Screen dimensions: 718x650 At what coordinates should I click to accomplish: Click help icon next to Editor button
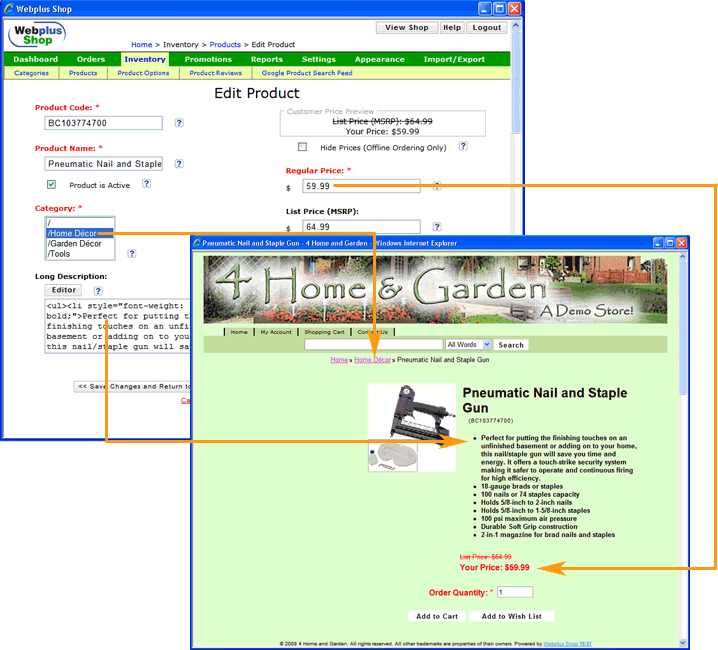[98, 290]
